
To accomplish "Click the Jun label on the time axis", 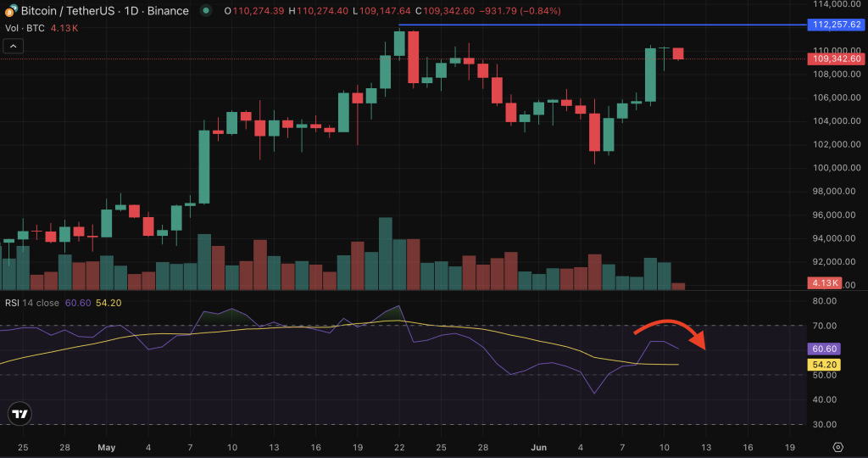I will coord(538,448).
